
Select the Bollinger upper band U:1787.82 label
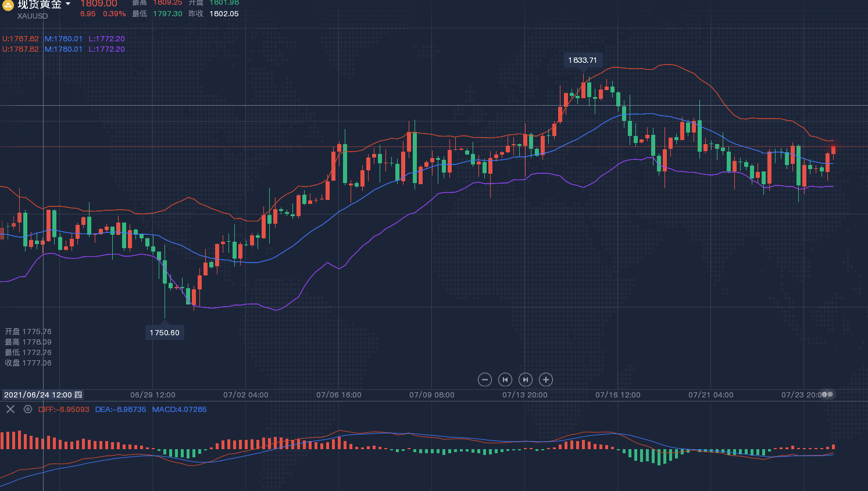click(20, 39)
